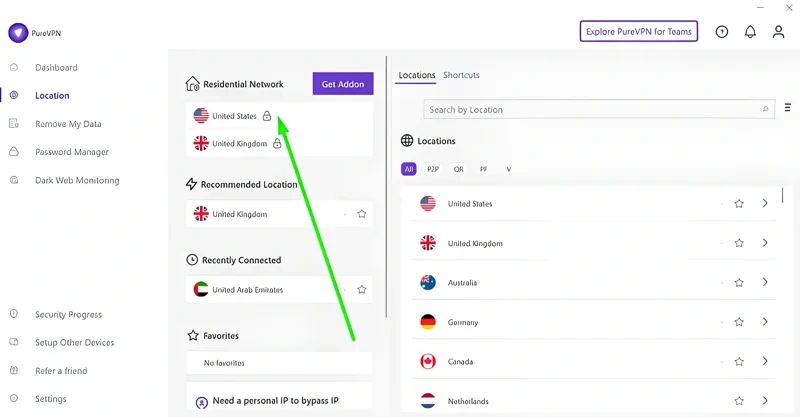800x417 pixels.
Task: Toggle favorite star for United States in list
Action: pos(739,204)
